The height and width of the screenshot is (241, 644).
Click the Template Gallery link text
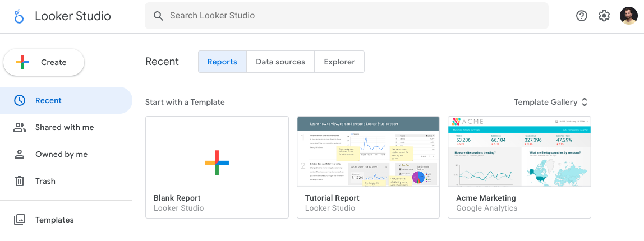[x=545, y=102]
